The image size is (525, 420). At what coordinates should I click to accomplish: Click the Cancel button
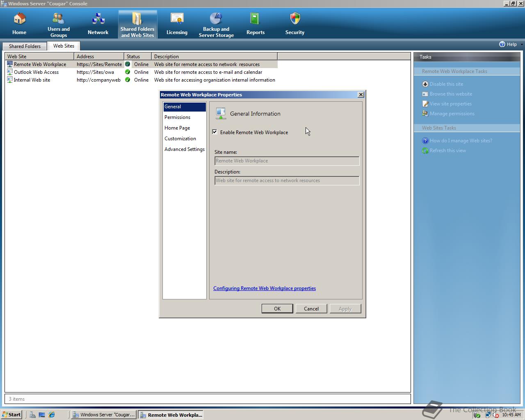(311, 309)
